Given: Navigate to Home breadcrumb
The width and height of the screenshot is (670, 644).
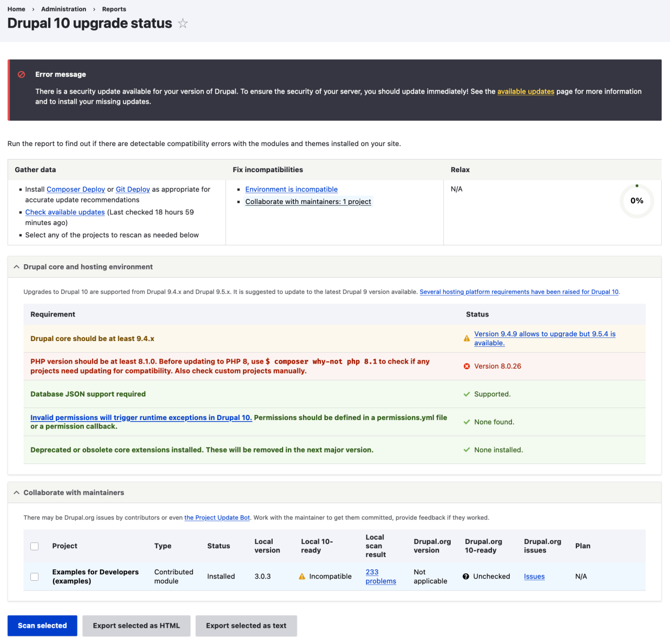Looking at the screenshot, I should [16, 9].
